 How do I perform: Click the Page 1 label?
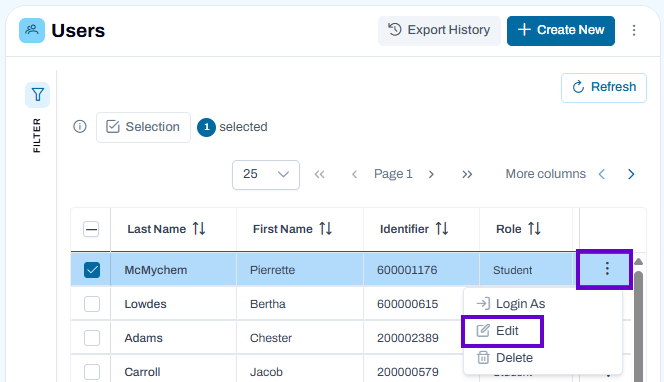393,174
